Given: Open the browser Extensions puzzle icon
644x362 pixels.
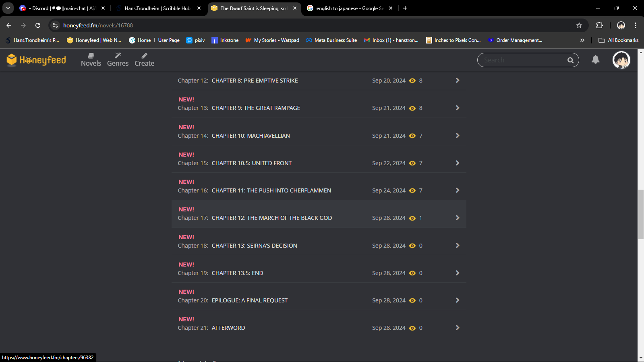Looking at the screenshot, I should tap(599, 25).
